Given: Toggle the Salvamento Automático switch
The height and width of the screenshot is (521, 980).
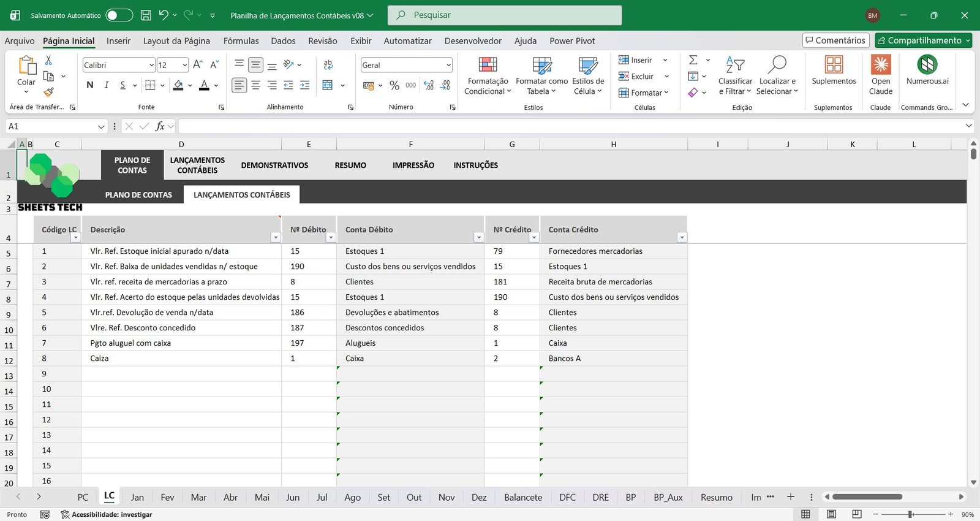Looking at the screenshot, I should (119, 15).
